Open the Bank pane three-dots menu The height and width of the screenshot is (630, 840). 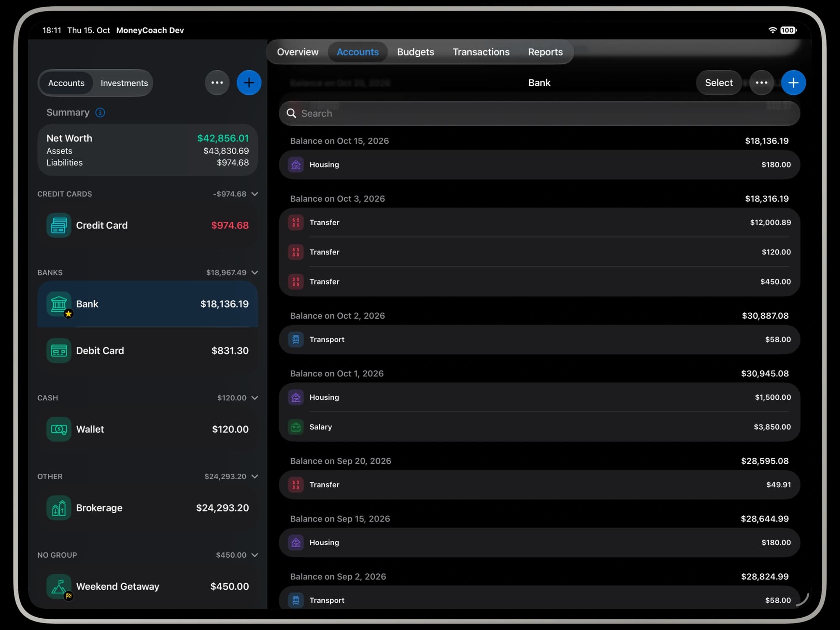(761, 83)
